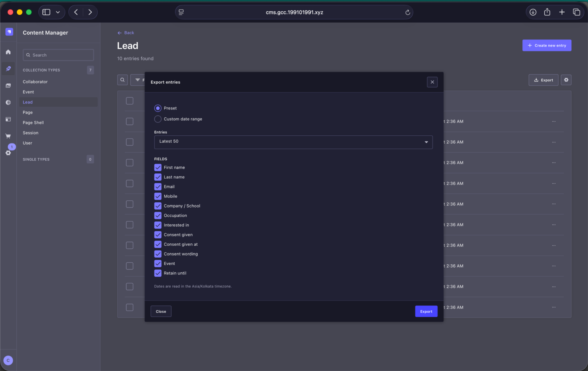Screen dimensions: 588x371
Task: Open row actions menu for first table row
Action: 554,121
